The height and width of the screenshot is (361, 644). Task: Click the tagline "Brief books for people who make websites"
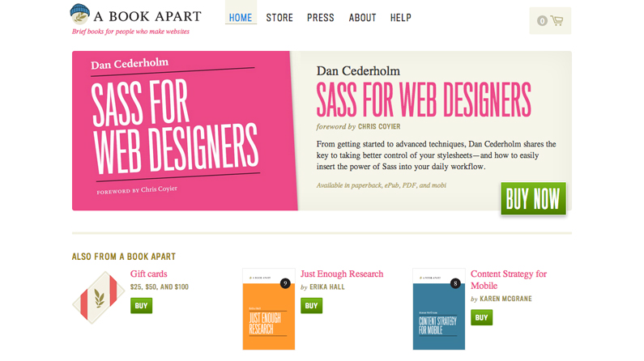(130, 32)
